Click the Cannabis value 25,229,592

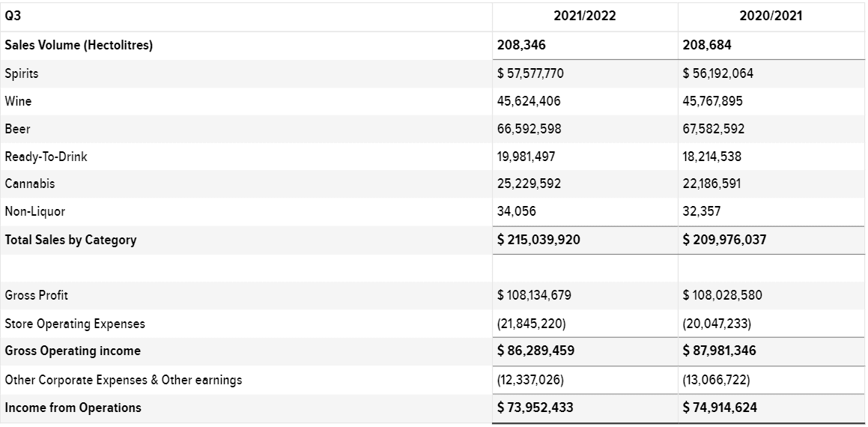529,184
